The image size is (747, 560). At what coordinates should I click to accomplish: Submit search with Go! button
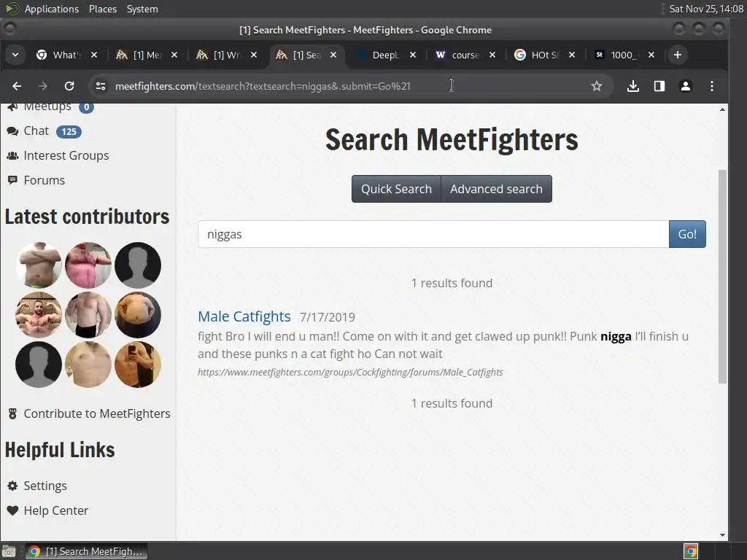pyautogui.click(x=687, y=234)
